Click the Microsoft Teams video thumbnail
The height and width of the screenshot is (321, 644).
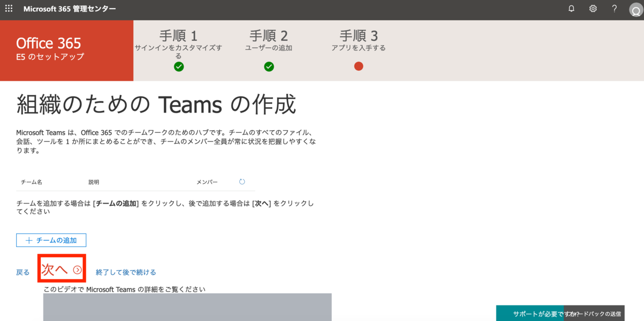click(188, 308)
